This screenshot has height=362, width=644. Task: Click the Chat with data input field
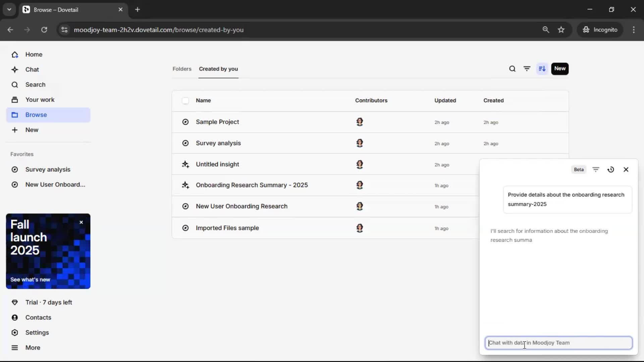point(558,343)
